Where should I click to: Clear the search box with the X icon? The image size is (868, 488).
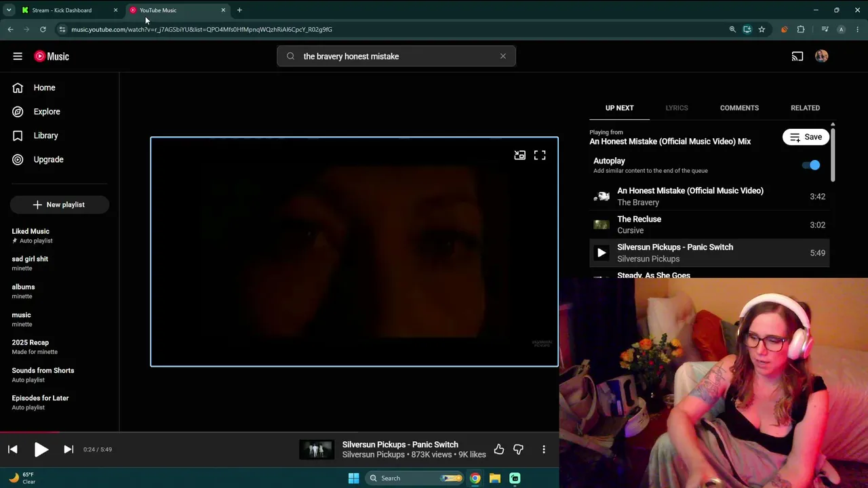503,56
